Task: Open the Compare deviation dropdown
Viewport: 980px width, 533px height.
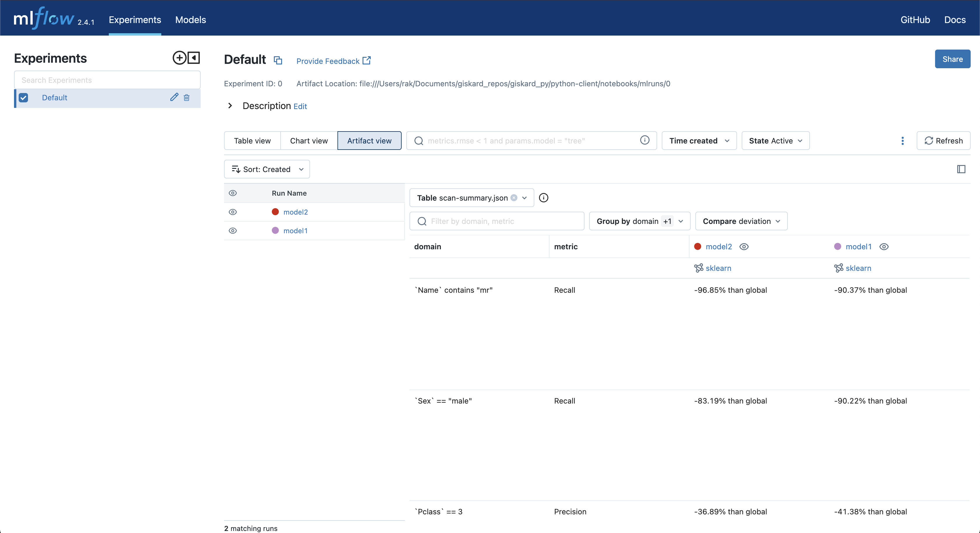Action: pyautogui.click(x=741, y=221)
